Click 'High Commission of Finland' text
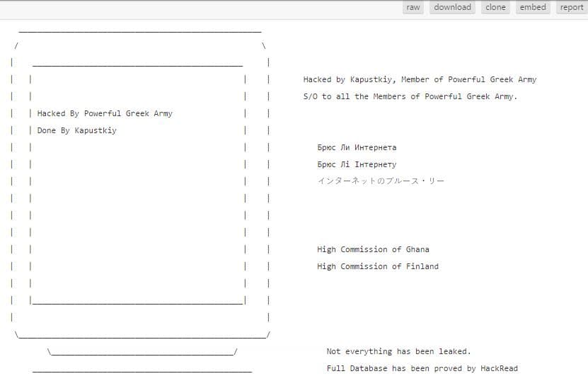 (x=378, y=266)
